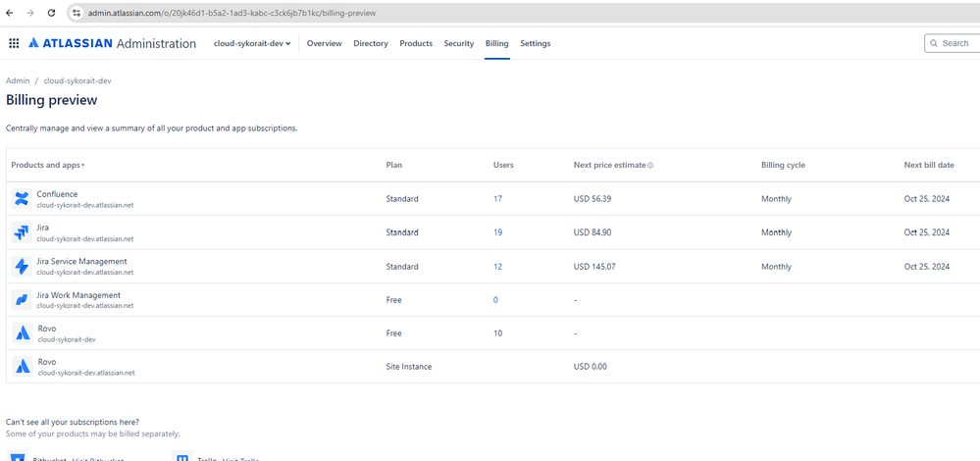
Task: Open Jira Work Management users count 0
Action: tap(495, 300)
